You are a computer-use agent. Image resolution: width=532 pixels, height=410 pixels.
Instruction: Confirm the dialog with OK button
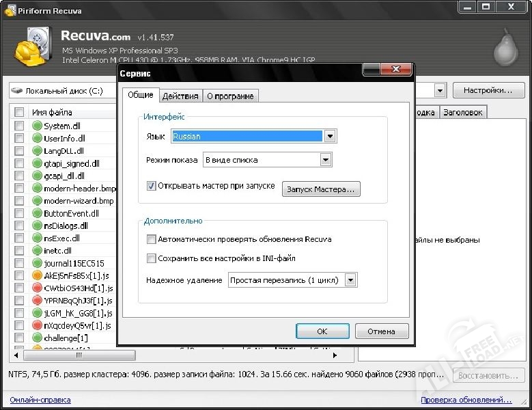coord(322,331)
